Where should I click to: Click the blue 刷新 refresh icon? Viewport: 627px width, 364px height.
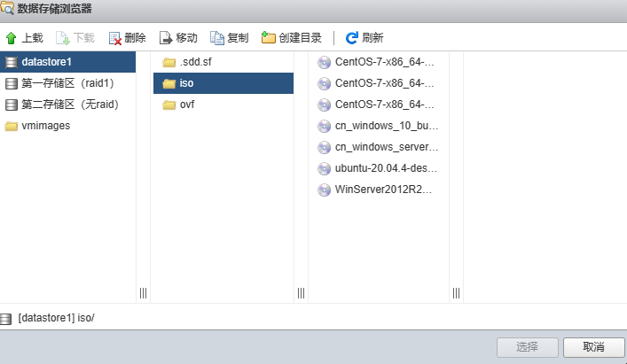click(352, 38)
